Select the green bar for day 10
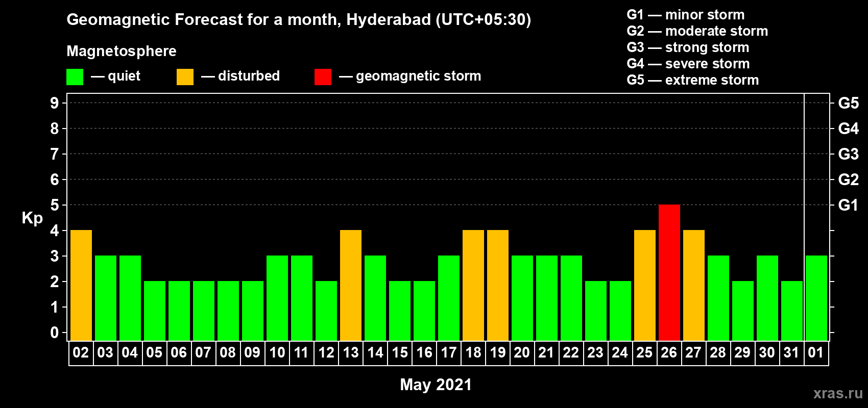868x408 pixels. pos(277,298)
